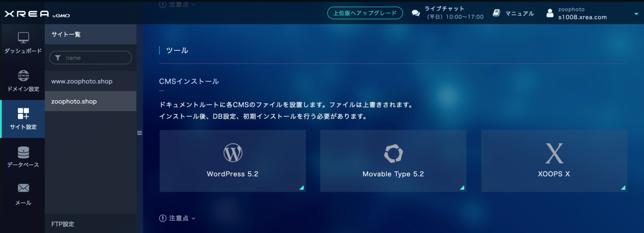Click the exclamation icon beside bottom 注意点
This screenshot has width=644, height=233.
163,218
